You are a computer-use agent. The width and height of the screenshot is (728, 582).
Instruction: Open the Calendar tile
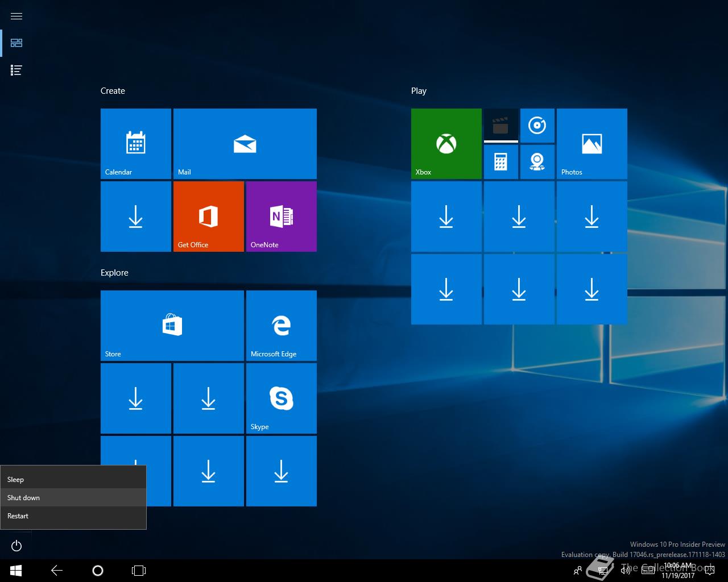tap(136, 144)
